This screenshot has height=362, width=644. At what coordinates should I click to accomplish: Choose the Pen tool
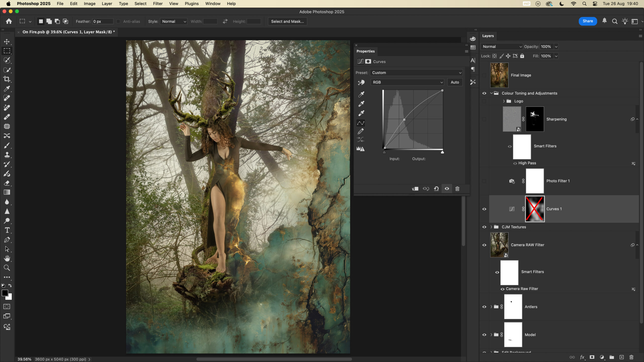pos(7,240)
